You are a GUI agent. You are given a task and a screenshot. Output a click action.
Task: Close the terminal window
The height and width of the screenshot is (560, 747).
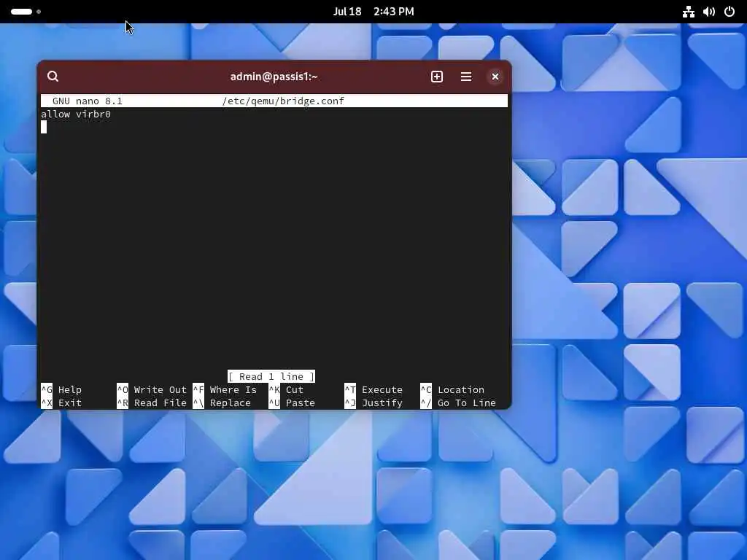495,77
